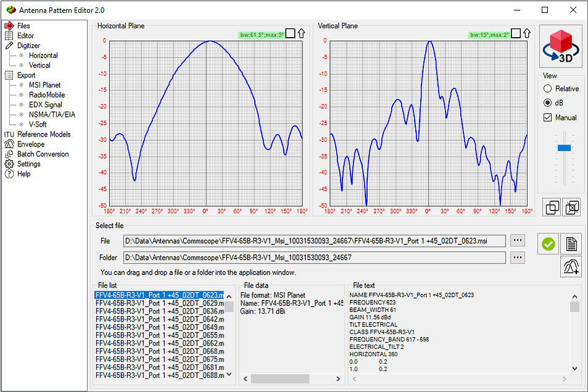Viewport: 588px width, 392px height.
Task: Open the file text viewer icon
Action: pyautogui.click(x=571, y=244)
